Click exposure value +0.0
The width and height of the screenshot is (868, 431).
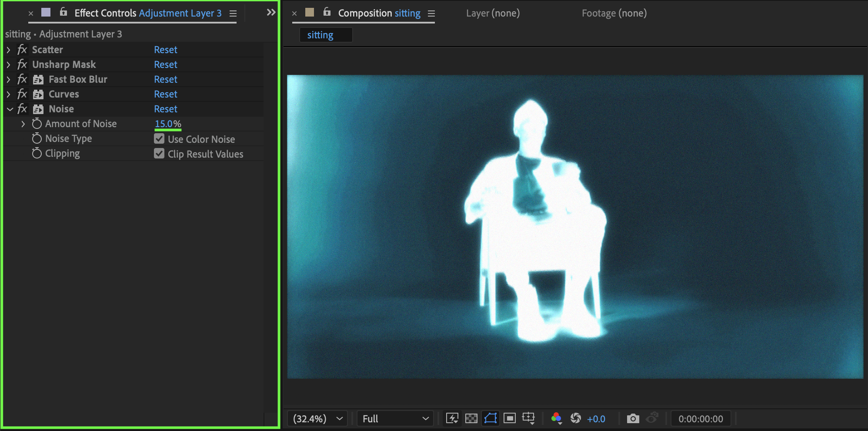[x=596, y=419]
